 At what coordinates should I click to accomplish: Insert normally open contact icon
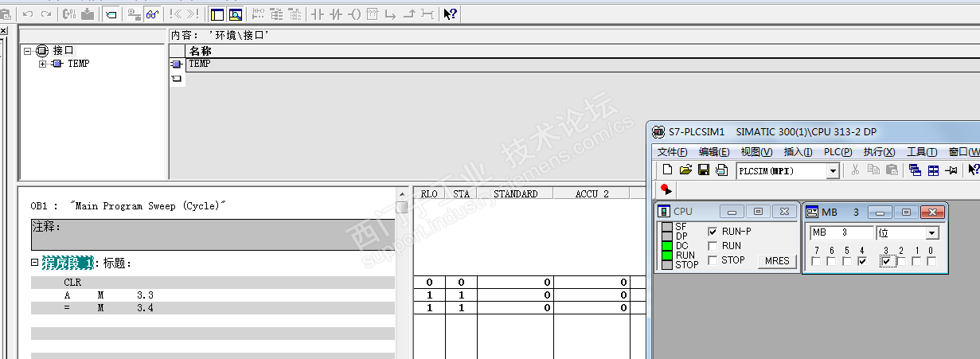point(318,14)
